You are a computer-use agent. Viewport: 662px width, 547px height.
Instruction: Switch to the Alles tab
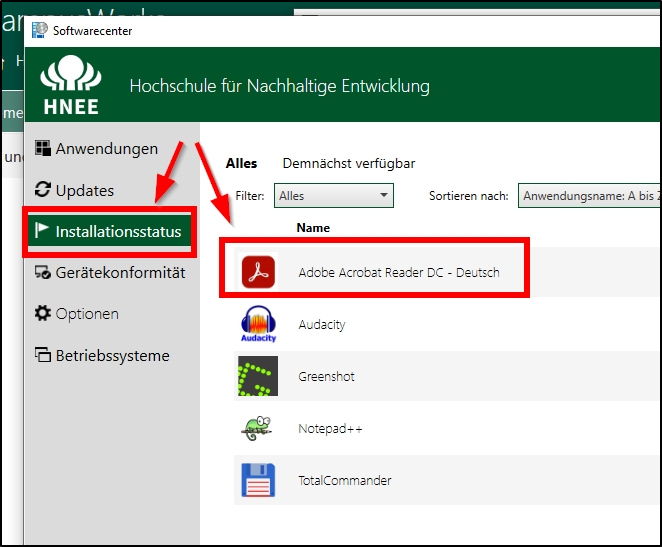point(241,163)
